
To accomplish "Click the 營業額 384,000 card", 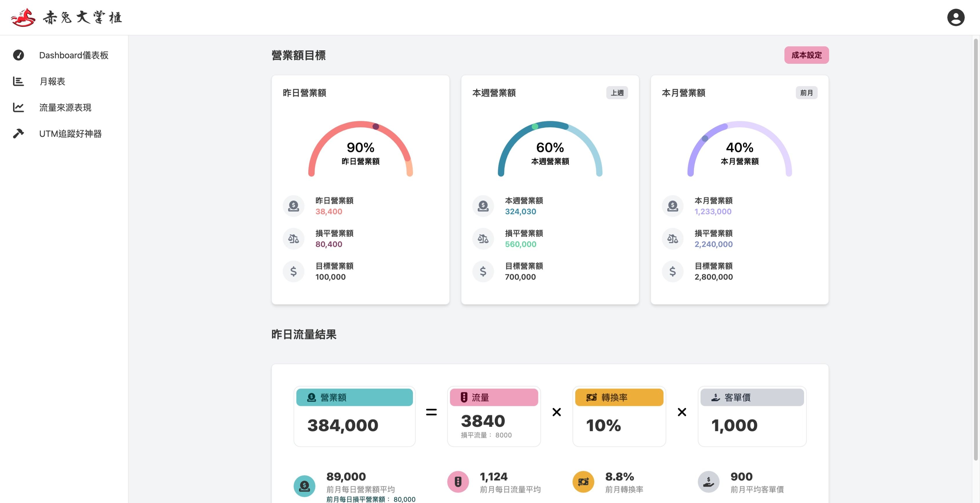I will pos(354,416).
